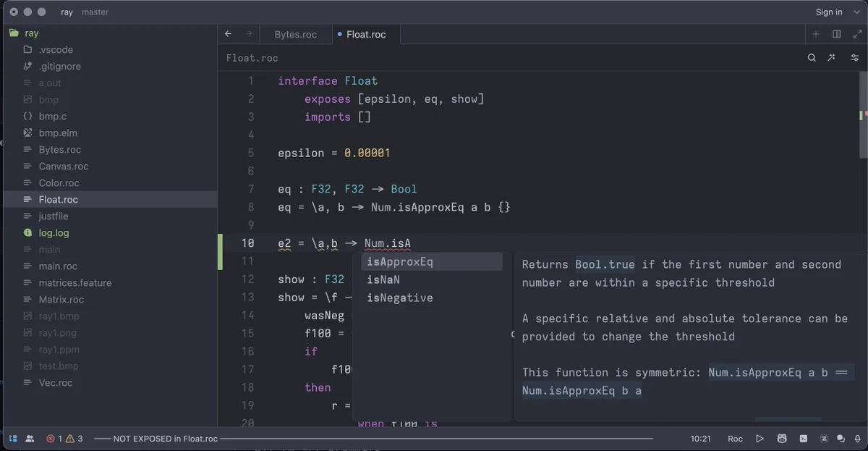868x451 pixels.
Task: Choose isNegative from completion list
Action: coord(432,298)
